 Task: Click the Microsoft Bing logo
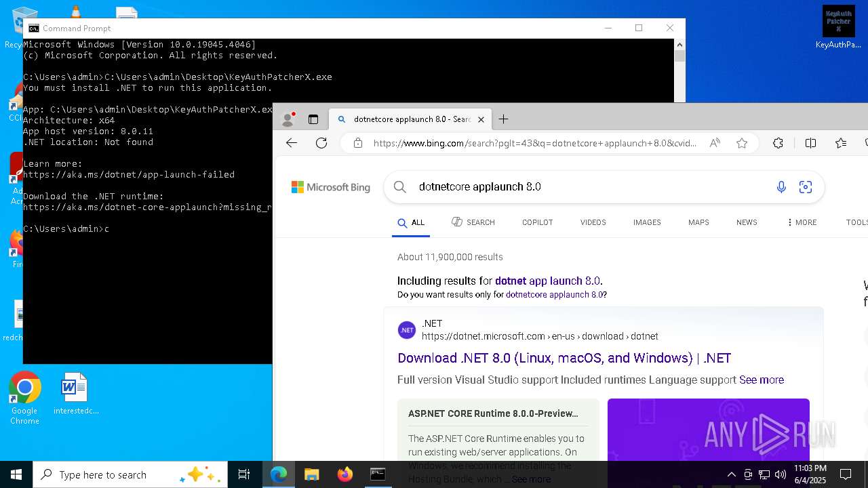pos(331,187)
